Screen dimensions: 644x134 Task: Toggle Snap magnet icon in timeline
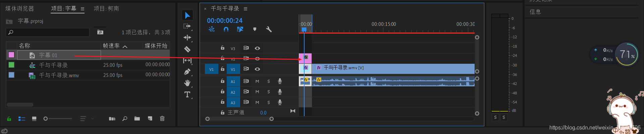coord(226,29)
